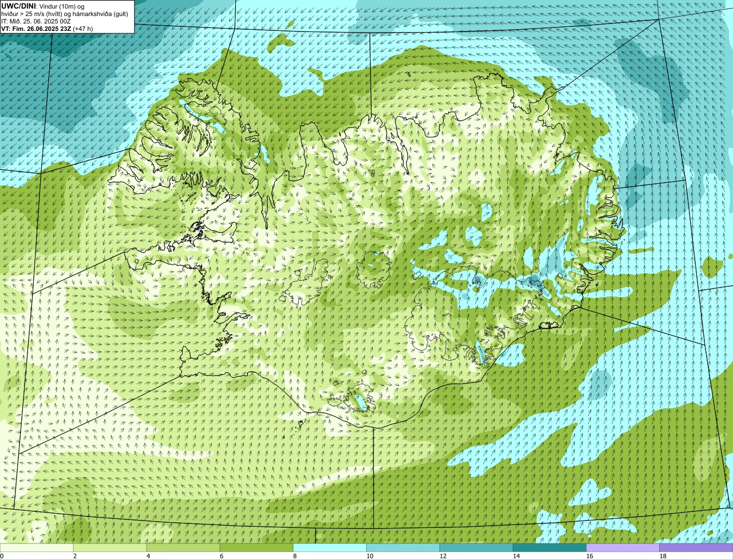The height and width of the screenshot is (560, 733).
Task: Click the pale yellow 0–2 m/s legend swatch
Action: [x=37, y=548]
